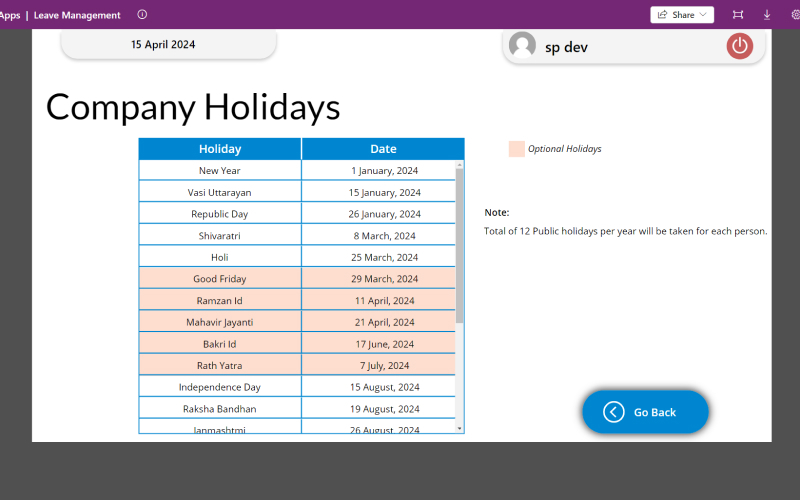Select the Rath Yatra cell

pos(220,365)
